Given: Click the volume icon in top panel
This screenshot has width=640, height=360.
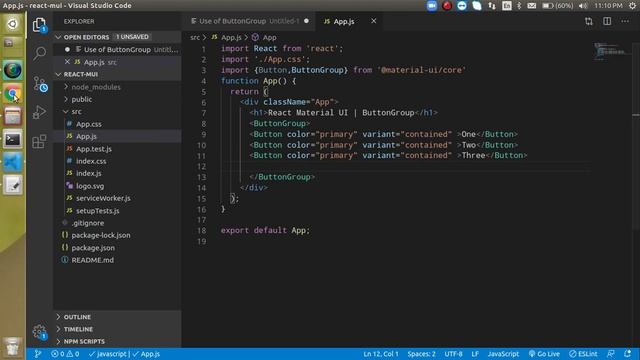Looking at the screenshot, I should pyautogui.click(x=583, y=6).
